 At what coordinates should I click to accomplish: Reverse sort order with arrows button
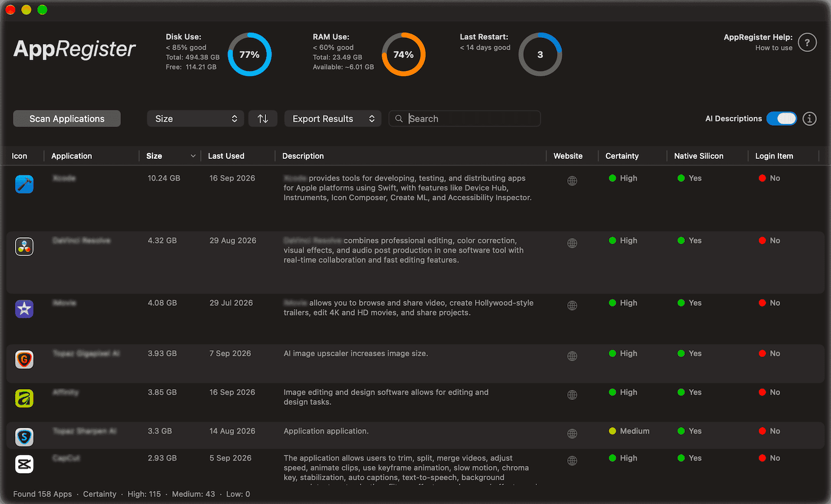click(x=263, y=119)
